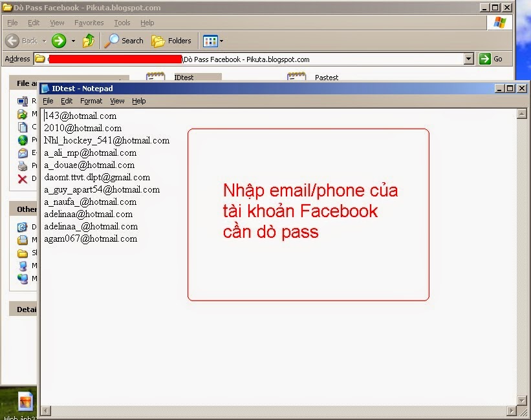Click My Documents icon in Other Places
This screenshot has width=531, height=420.
23,240
